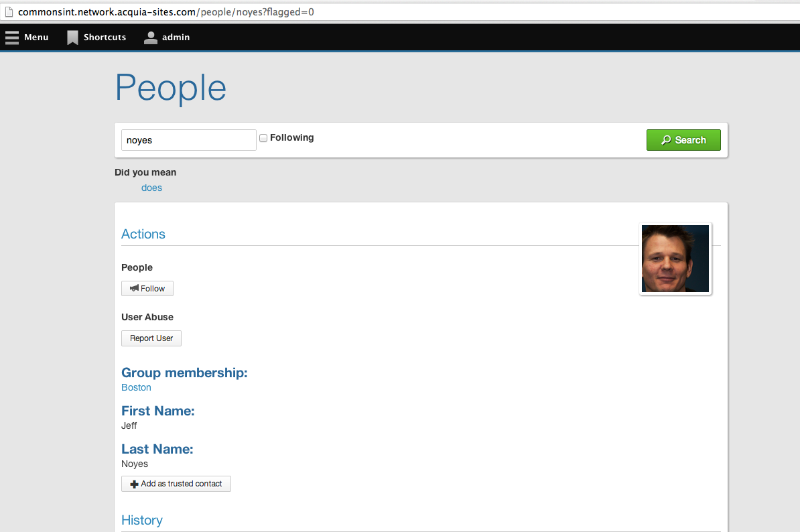Click Jeff Noyes's profile photo
Screen dimensions: 800x532
tap(675, 259)
